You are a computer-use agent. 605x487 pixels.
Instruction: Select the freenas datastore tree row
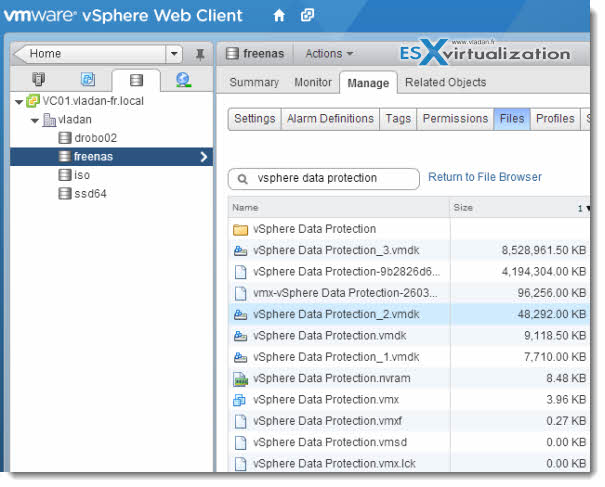[112, 157]
